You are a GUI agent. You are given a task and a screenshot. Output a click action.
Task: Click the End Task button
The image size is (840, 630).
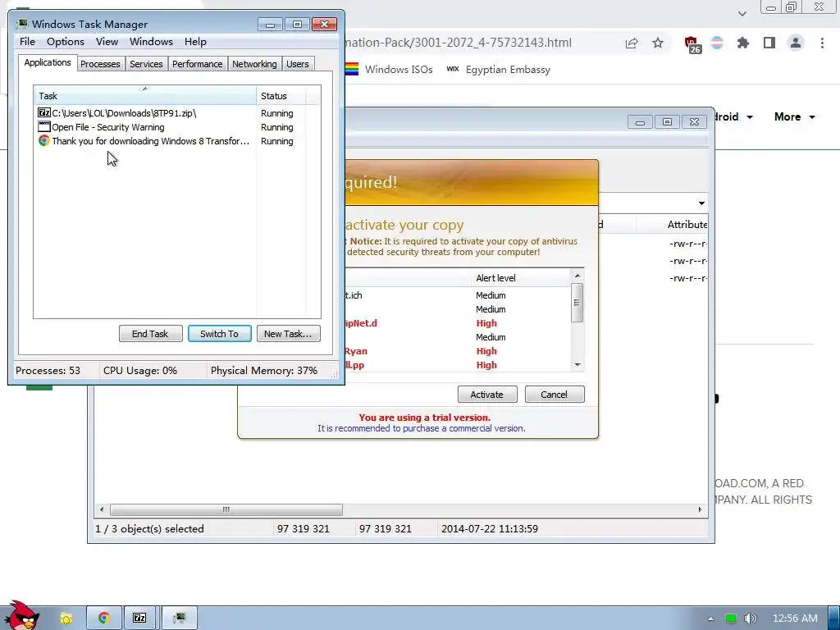click(x=151, y=334)
